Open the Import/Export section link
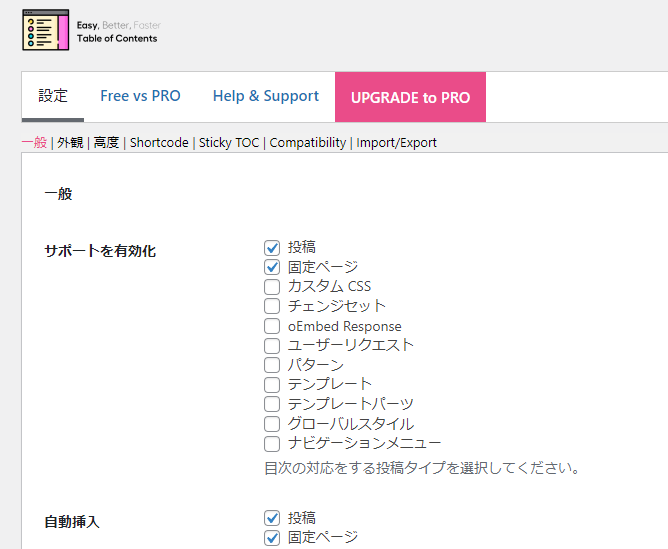 pos(396,142)
